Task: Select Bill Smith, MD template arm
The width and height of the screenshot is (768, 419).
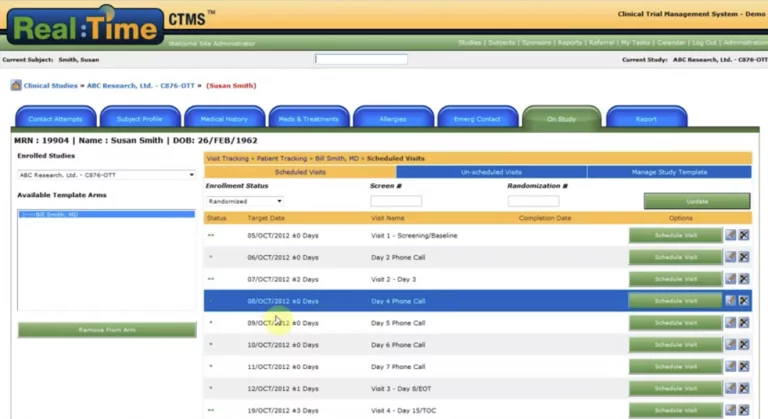Action: point(106,214)
